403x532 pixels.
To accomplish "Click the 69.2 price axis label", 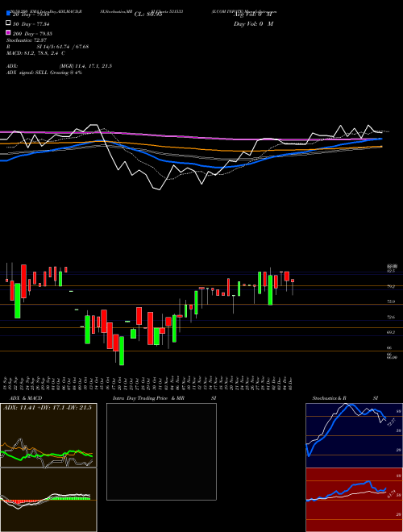I will pyautogui.click(x=390, y=332).
